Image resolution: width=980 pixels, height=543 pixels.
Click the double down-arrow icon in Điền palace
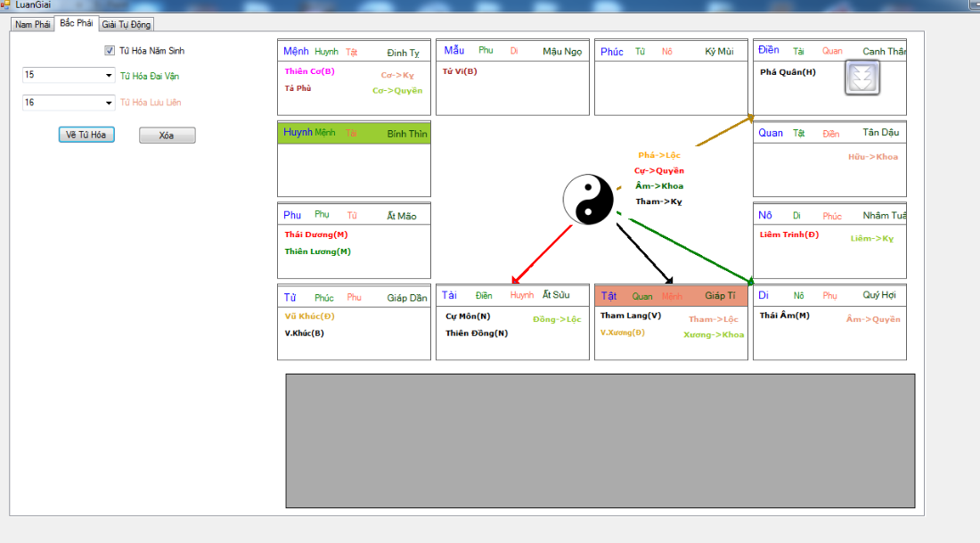click(862, 78)
